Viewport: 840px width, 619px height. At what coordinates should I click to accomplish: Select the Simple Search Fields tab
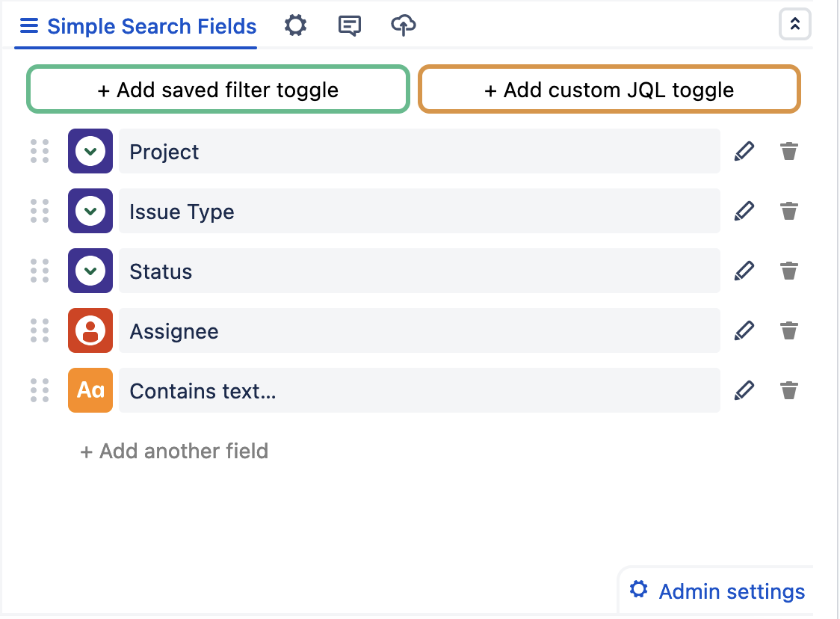[x=138, y=27]
